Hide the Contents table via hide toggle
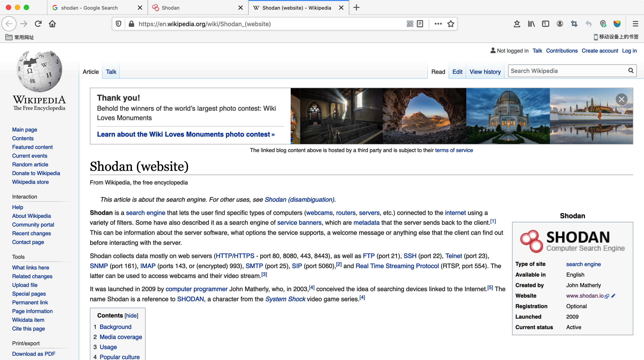Viewport: 644px width, 360px height. [131, 316]
